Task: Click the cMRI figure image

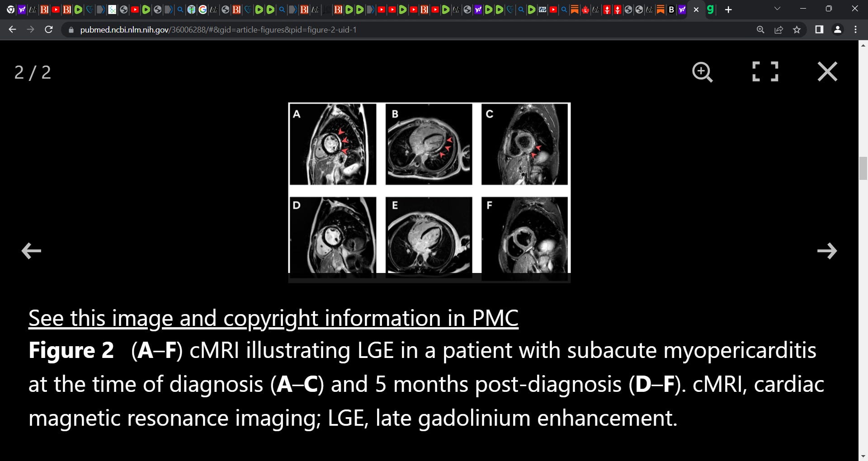Action: pos(429,192)
